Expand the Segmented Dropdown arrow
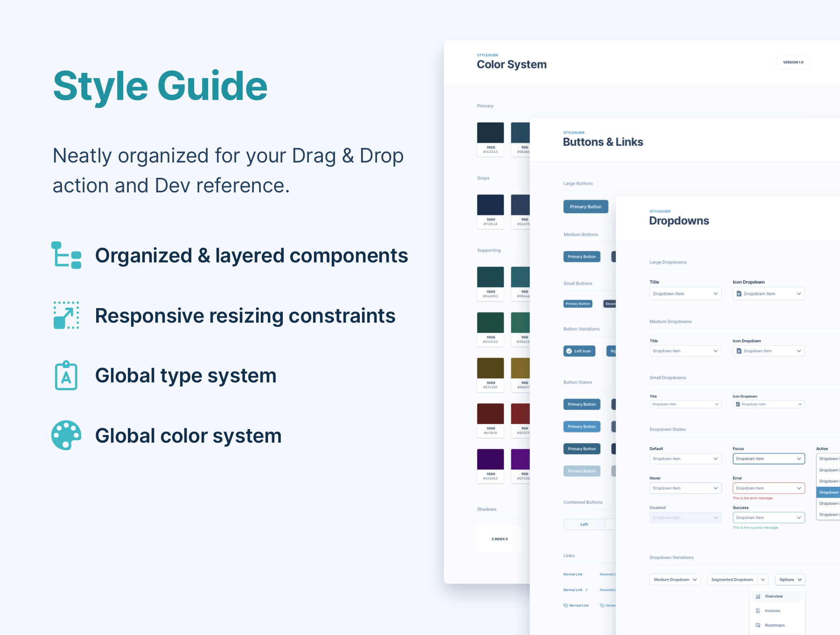Image resolution: width=840 pixels, height=635 pixels. point(763,579)
